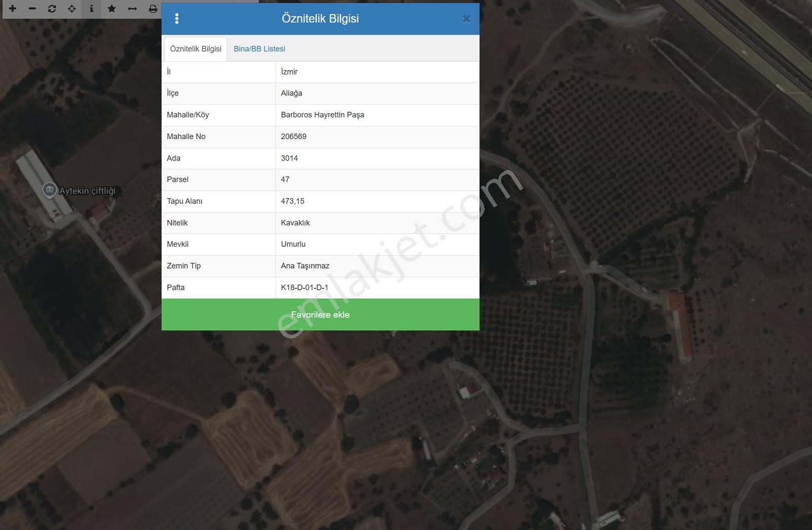Click the Favorilere ekle button

coord(320,315)
